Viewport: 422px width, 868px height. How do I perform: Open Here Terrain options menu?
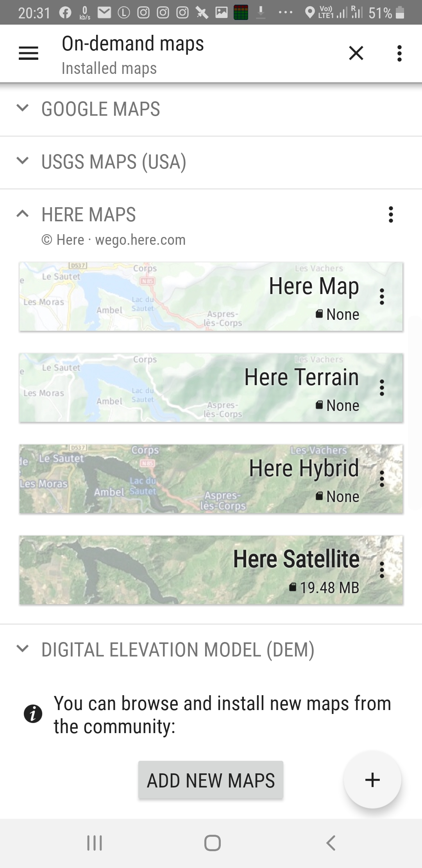(382, 388)
